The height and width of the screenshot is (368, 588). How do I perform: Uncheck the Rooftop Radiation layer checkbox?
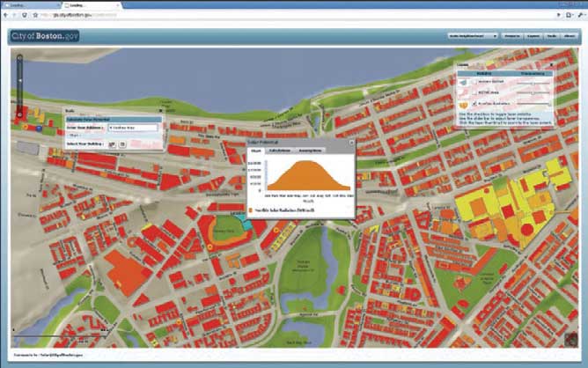pos(474,101)
